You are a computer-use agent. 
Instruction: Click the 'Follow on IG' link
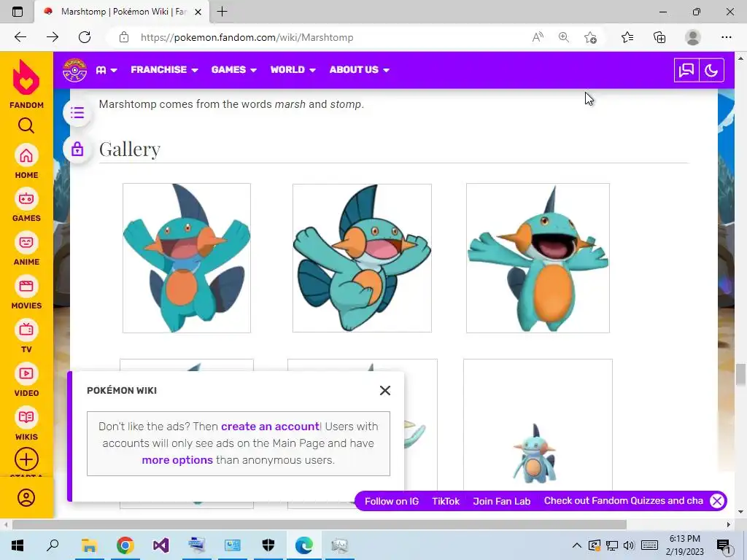point(392,501)
